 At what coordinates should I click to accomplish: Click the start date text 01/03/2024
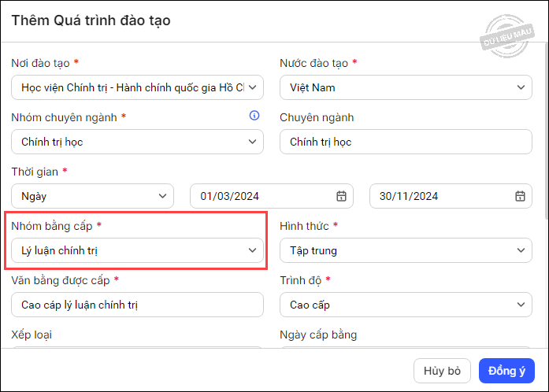point(231,196)
